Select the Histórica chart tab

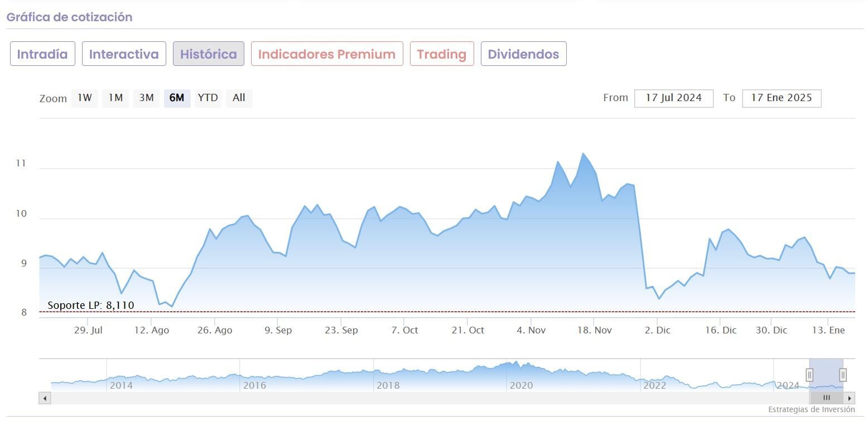209,54
